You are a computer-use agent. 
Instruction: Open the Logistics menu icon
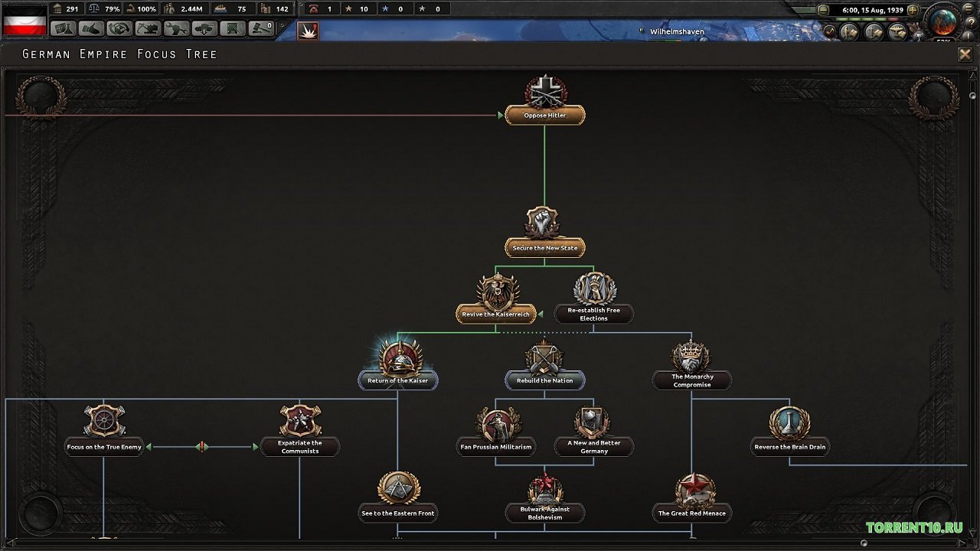coord(233,29)
